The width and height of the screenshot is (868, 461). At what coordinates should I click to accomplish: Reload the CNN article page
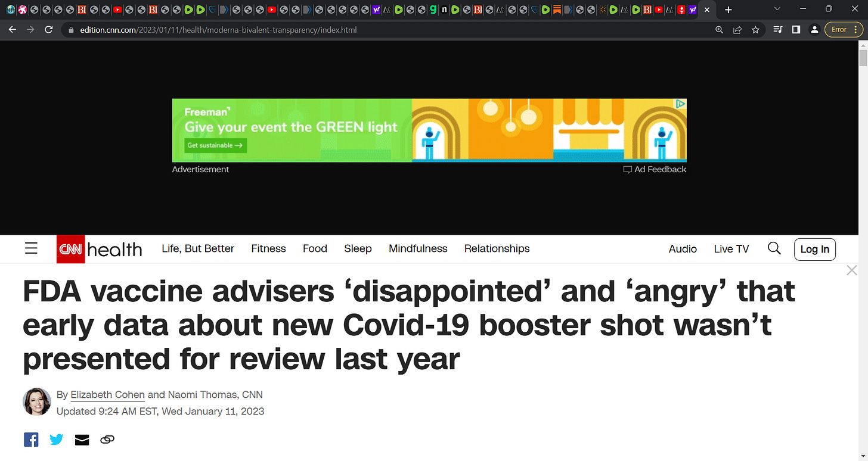49,29
